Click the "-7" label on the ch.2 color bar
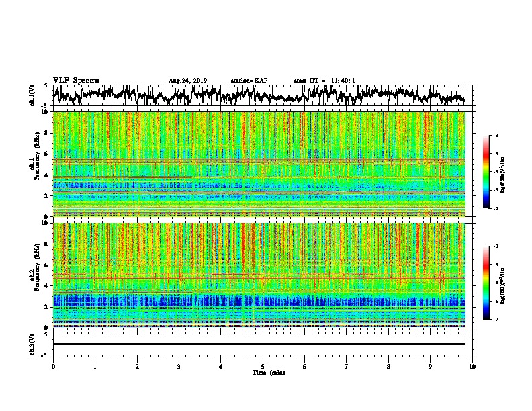This screenshot has height=411, width=532. pyautogui.click(x=496, y=320)
